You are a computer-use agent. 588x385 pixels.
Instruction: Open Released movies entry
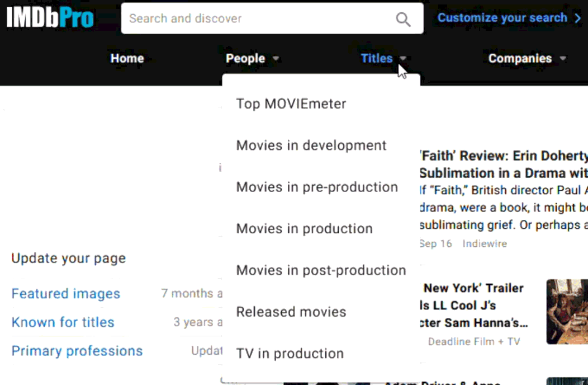(x=291, y=312)
